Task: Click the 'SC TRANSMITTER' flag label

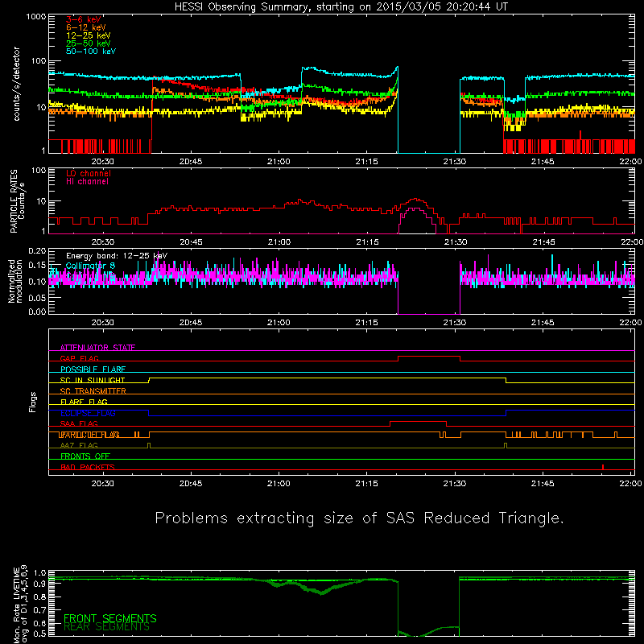Action: (93, 391)
